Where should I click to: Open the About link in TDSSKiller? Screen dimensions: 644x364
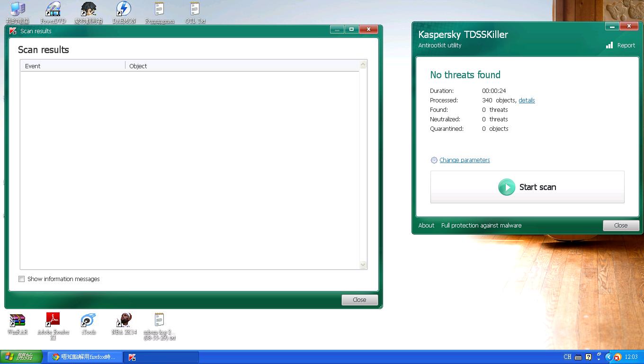(426, 226)
